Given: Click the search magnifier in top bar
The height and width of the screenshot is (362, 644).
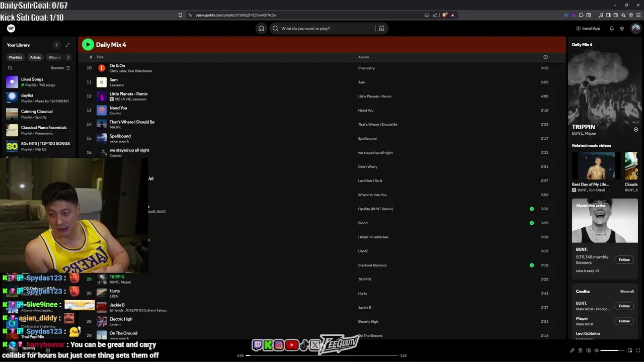Looking at the screenshot, I should point(275,29).
